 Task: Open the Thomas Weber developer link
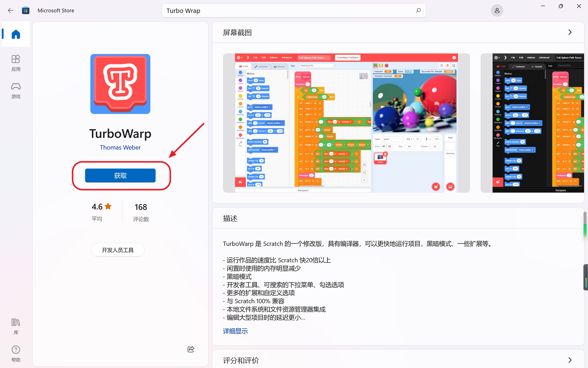(x=120, y=147)
